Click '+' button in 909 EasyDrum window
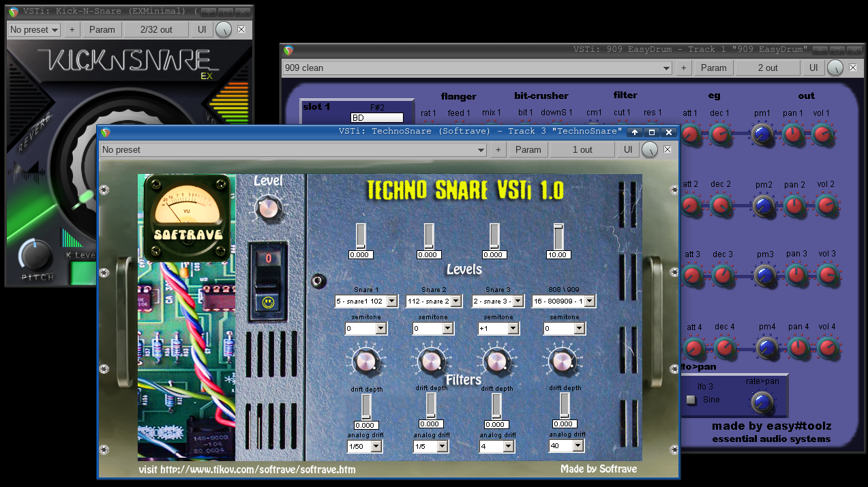 (683, 68)
